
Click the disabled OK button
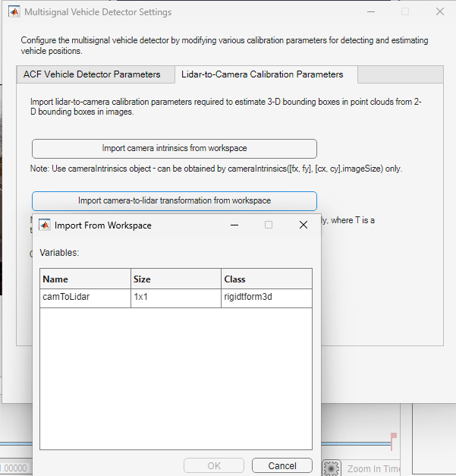(x=214, y=465)
